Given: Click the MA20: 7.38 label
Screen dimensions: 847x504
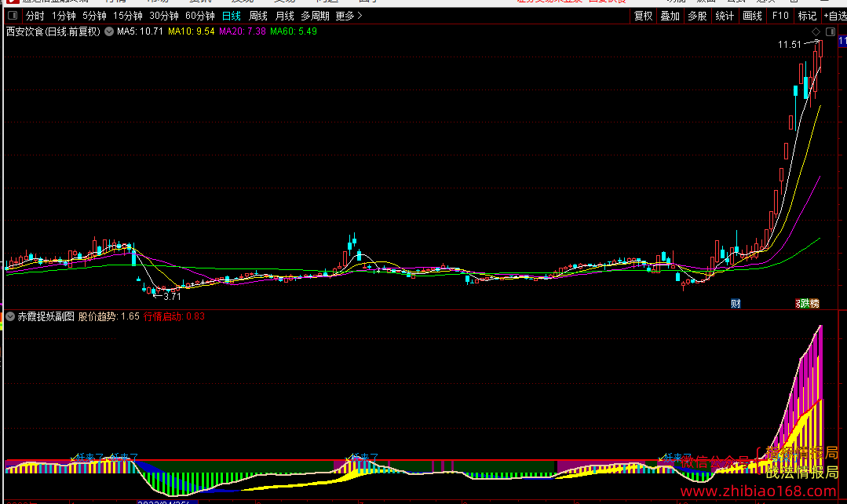Looking at the screenshot, I should (243, 31).
